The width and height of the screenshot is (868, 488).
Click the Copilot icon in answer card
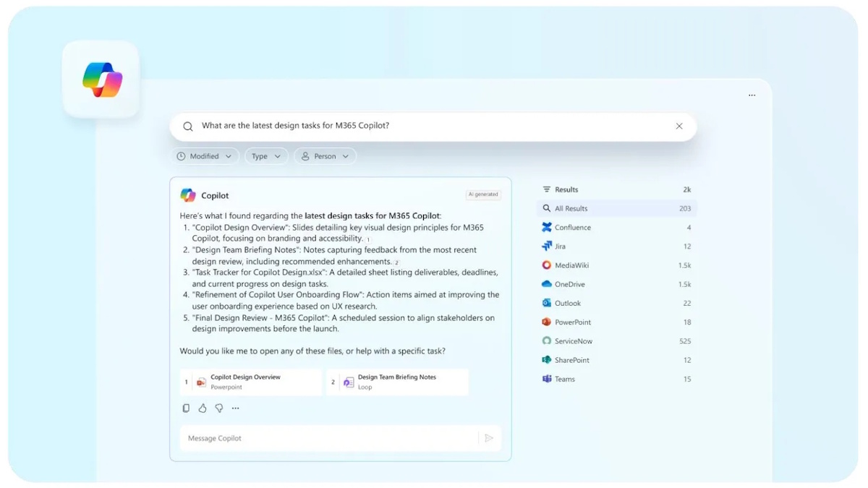pos(188,195)
